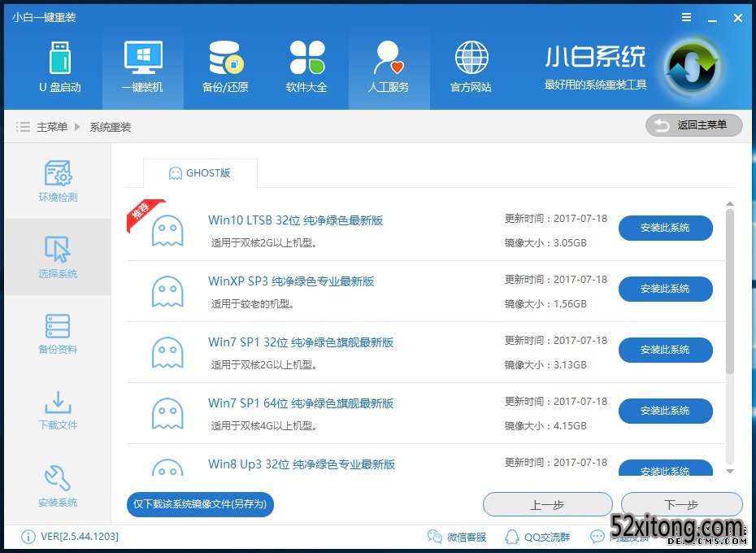756x553 pixels.
Task: Click the 小白系统 round logo icon
Action: [693, 67]
